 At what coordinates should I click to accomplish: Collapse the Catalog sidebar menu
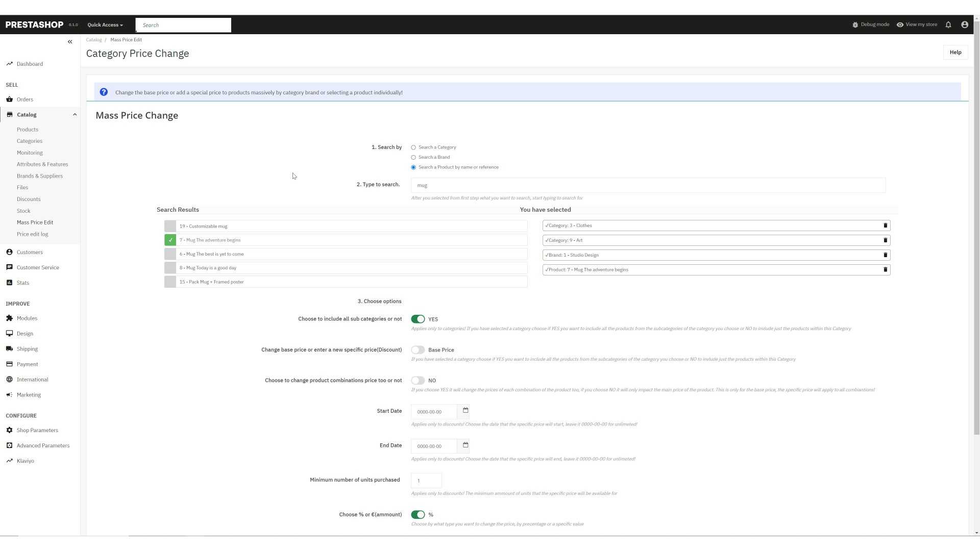pos(75,115)
